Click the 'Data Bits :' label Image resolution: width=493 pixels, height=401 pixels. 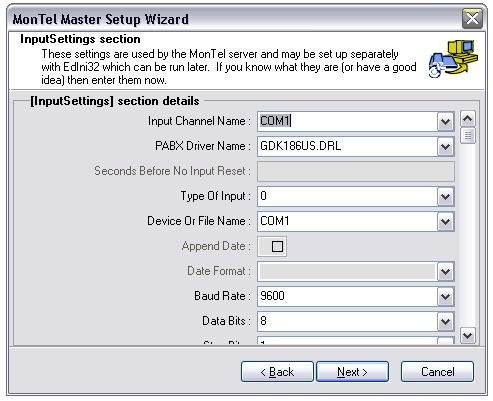[226, 321]
